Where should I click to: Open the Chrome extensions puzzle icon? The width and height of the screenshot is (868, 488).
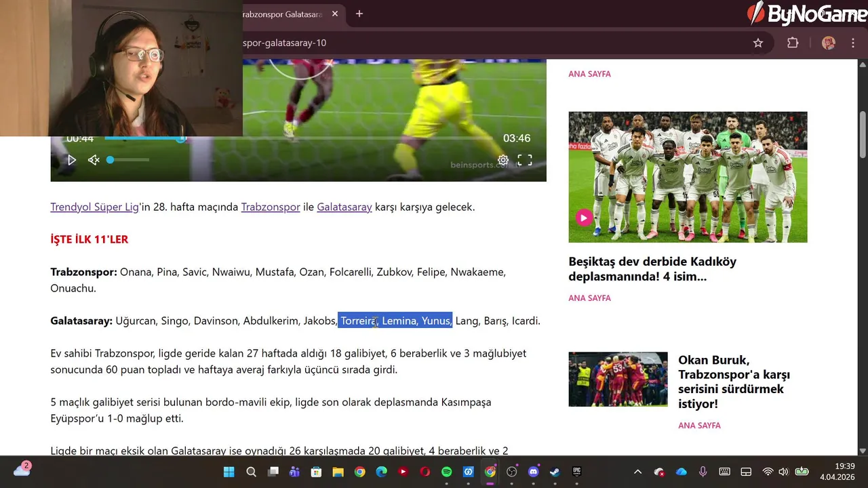coord(793,43)
